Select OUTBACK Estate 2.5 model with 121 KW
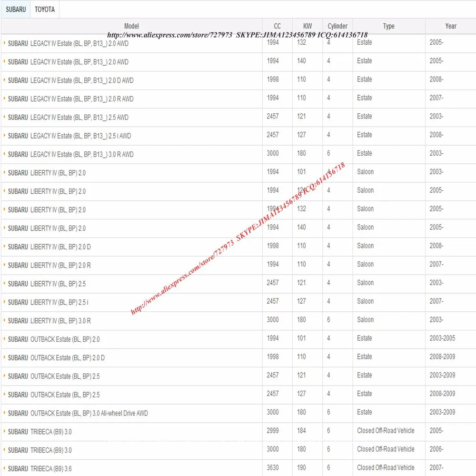The height and width of the screenshot is (476, 476). (x=54, y=377)
